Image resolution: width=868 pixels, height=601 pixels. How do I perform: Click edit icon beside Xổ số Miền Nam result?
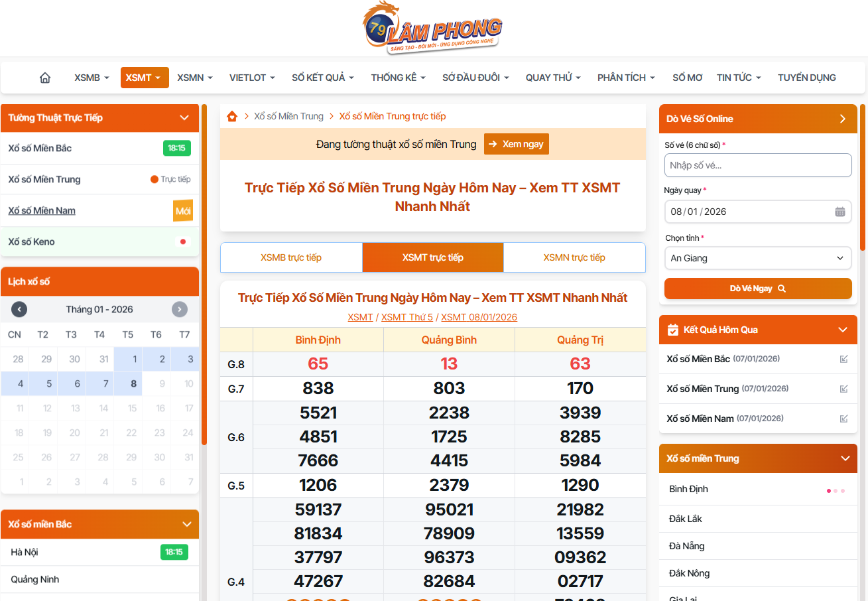tap(843, 419)
